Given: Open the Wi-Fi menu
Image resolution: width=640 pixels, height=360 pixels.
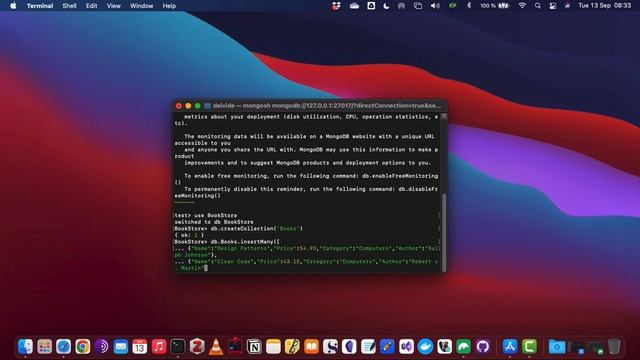Looking at the screenshot, I should (522, 6).
